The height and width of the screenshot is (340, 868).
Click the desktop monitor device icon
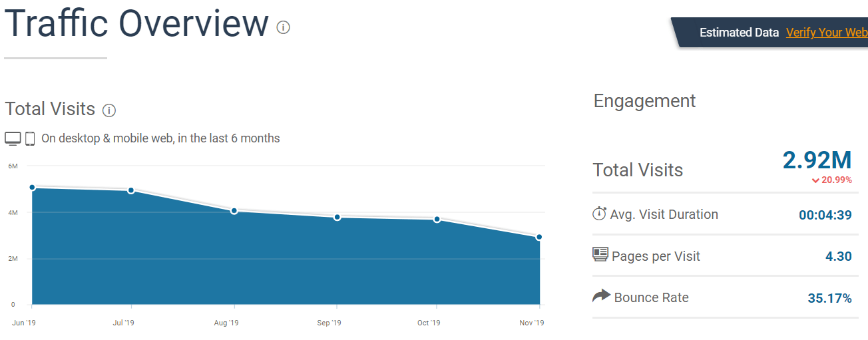13,138
